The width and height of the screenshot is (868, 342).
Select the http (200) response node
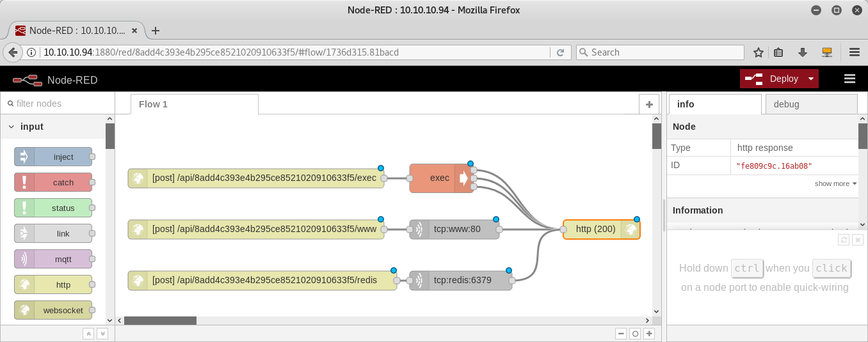602,229
